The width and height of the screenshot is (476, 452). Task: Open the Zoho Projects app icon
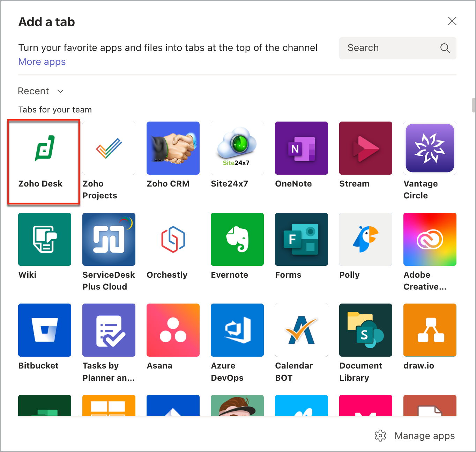coord(109,148)
